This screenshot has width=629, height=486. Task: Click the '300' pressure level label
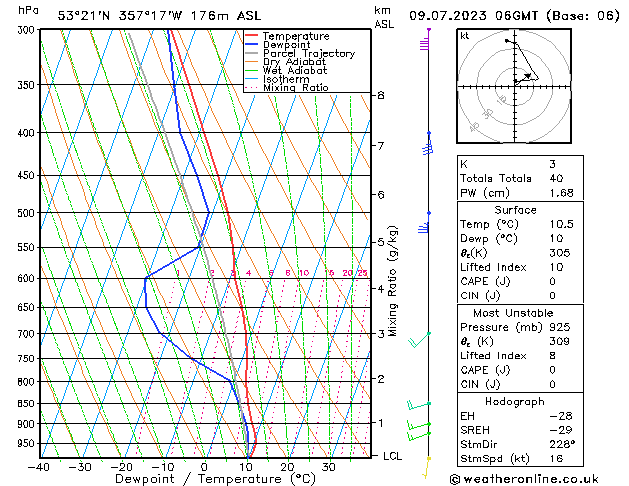point(28,30)
